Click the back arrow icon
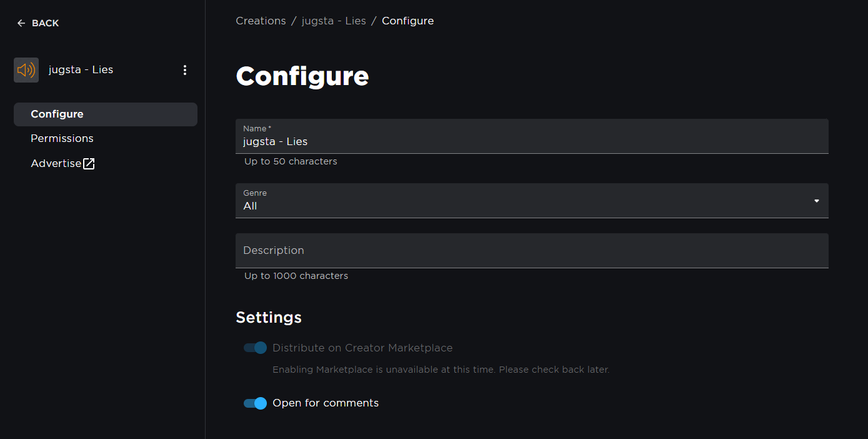This screenshot has width=868, height=439. (21, 23)
